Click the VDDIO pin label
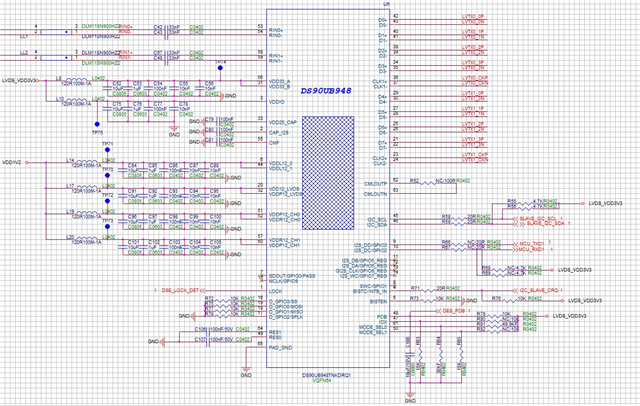Screen dimensions: 640x406 point(277,102)
